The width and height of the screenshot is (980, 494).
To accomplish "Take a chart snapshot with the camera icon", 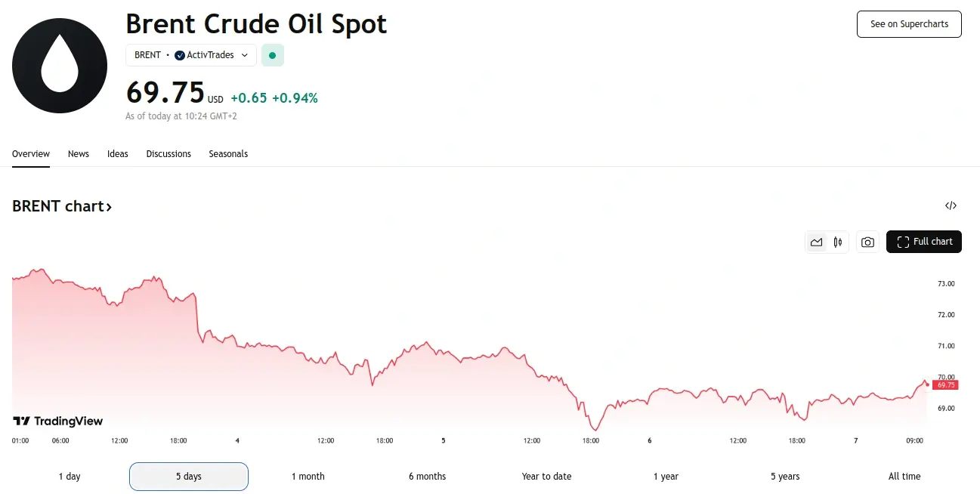I will click(867, 242).
